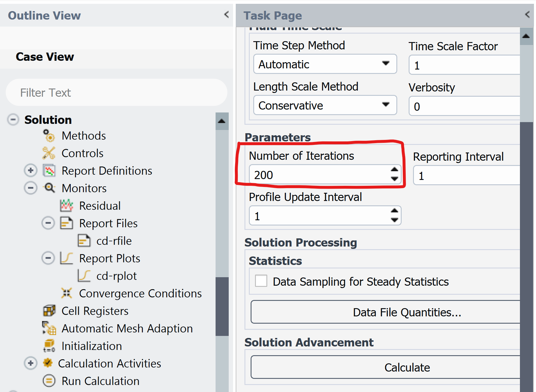Click the Automatic Mesh Adaption icon
This screenshot has width=536, height=392.
pyautogui.click(x=49, y=328)
